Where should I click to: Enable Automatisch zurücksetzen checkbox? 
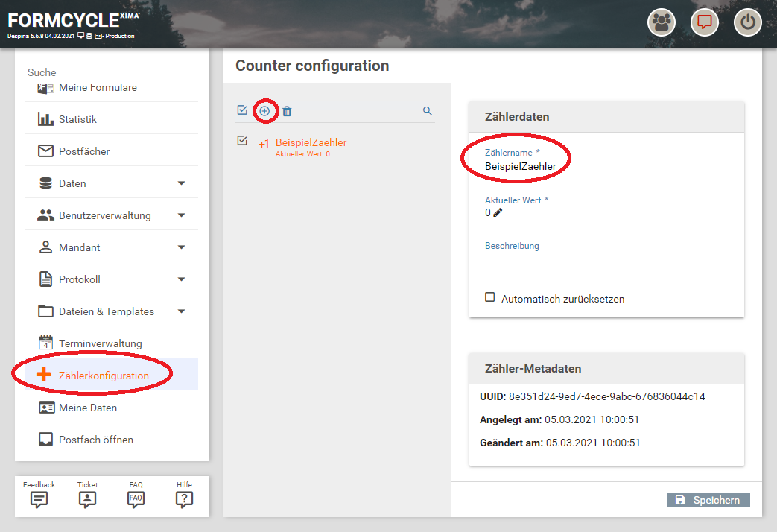(x=490, y=297)
